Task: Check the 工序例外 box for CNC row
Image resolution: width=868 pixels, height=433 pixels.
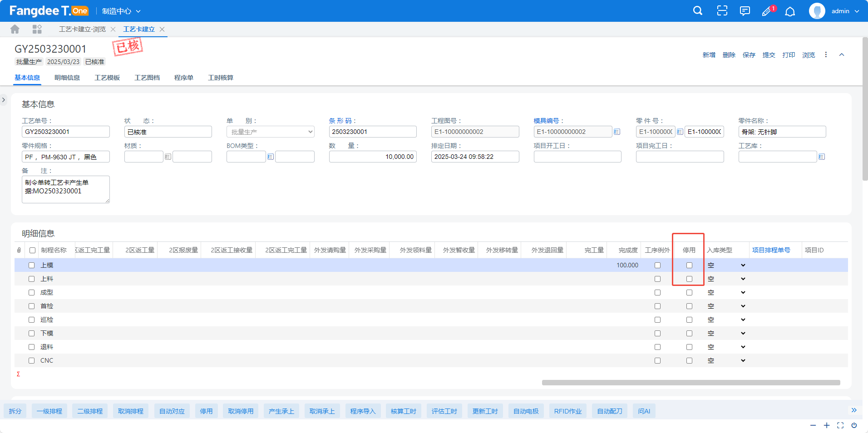Action: [657, 360]
